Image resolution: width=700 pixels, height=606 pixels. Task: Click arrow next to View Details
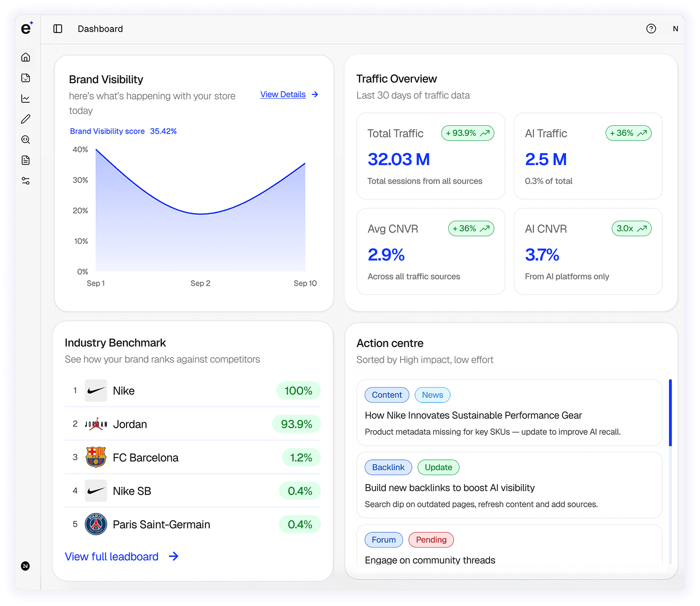(x=315, y=95)
